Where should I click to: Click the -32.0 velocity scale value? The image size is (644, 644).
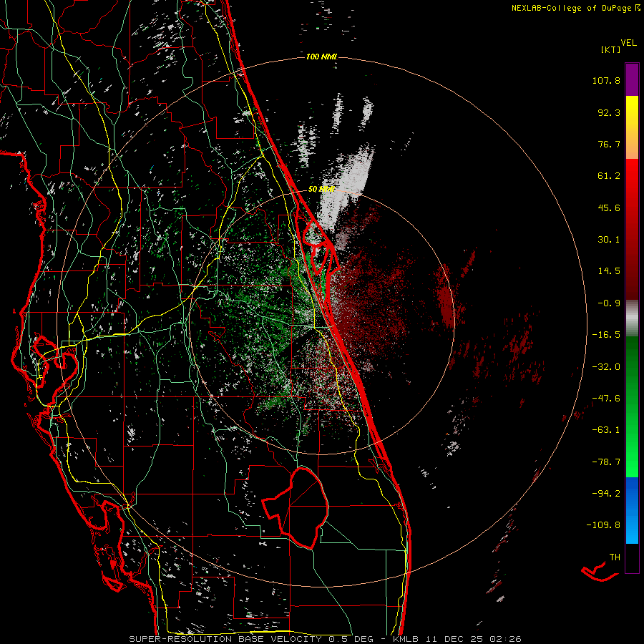(606, 367)
